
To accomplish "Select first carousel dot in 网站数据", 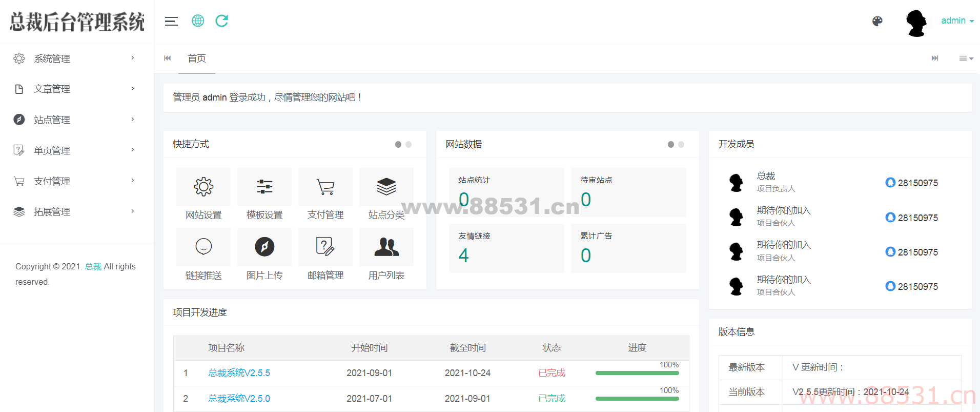I will coord(671,145).
